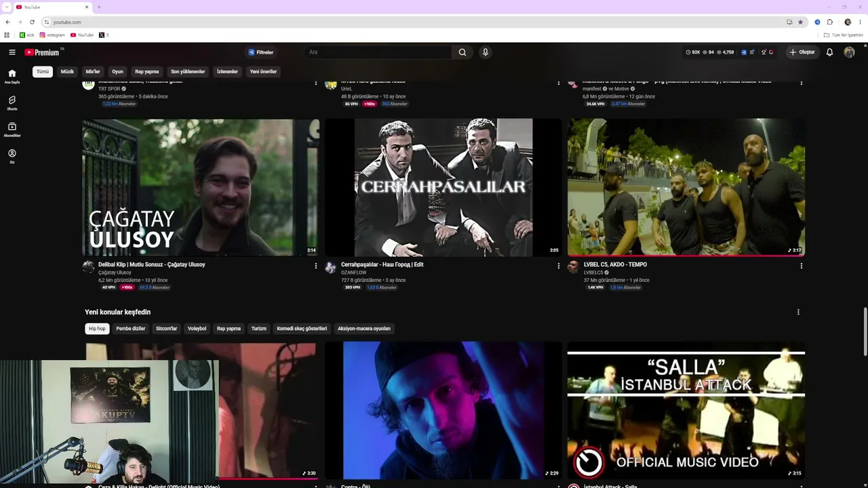Open the YouTube bookmark in bookmarks bar

[82, 35]
